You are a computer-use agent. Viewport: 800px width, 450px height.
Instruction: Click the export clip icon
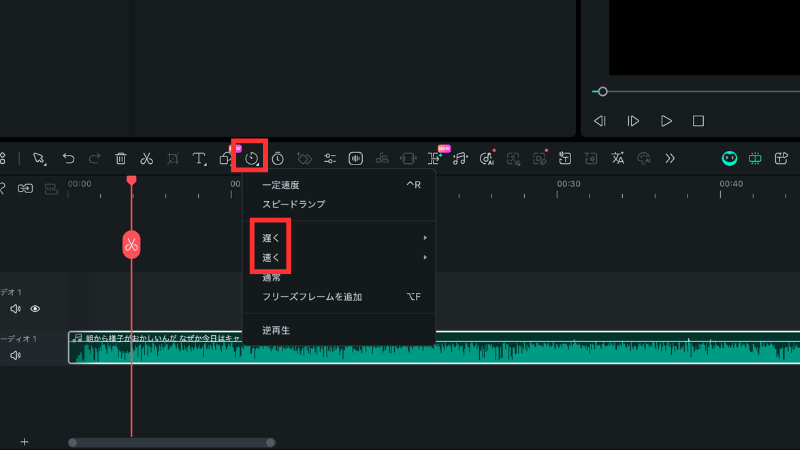tap(781, 159)
